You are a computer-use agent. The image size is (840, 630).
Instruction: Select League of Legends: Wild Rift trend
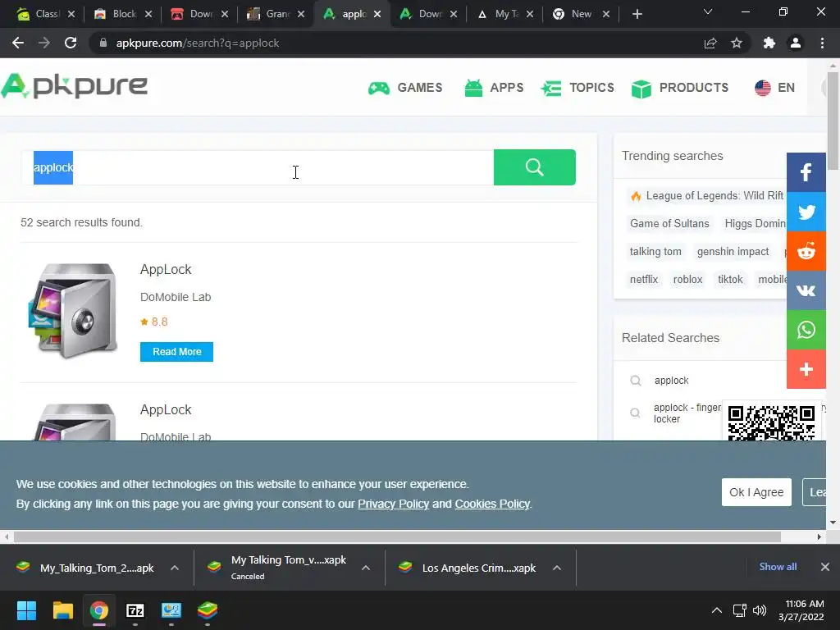pyautogui.click(x=707, y=196)
